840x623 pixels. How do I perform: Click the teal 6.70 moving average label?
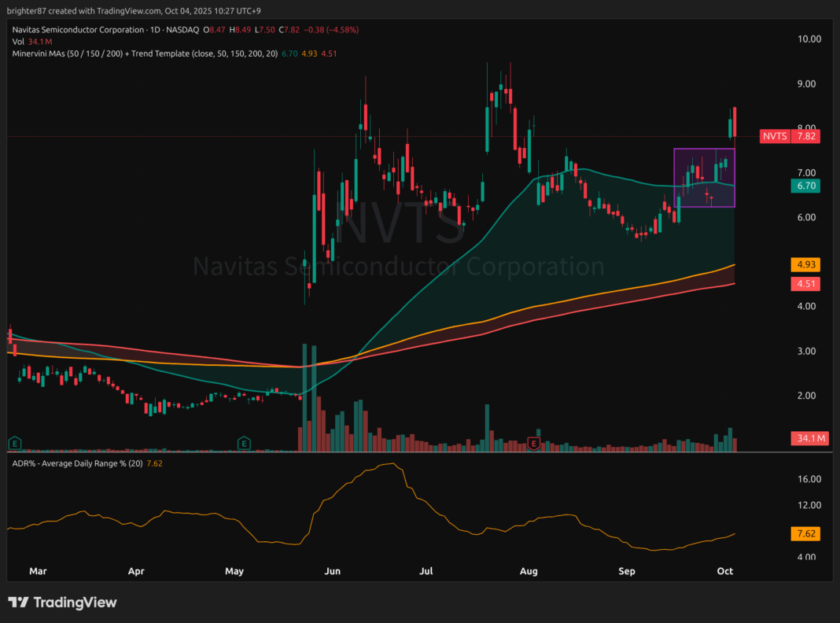(x=805, y=186)
